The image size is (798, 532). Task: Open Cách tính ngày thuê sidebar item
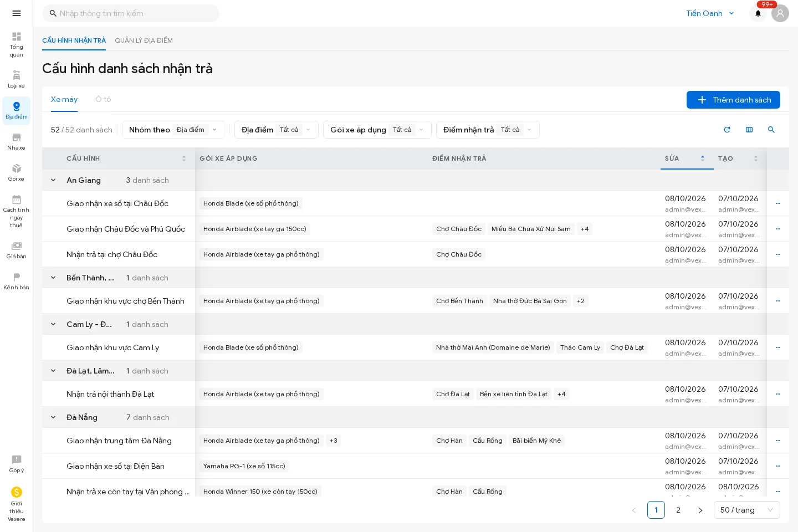(x=17, y=211)
